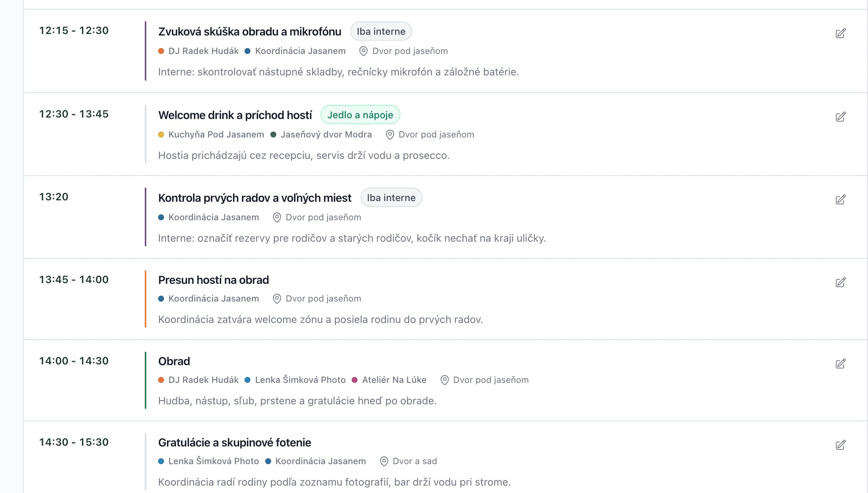Image resolution: width=868 pixels, height=493 pixels.
Task: Open Presun hostí na obrad title
Action: [213, 280]
